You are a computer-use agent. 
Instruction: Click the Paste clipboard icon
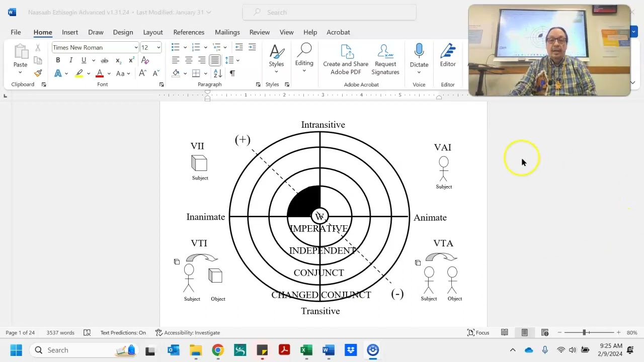point(21,52)
